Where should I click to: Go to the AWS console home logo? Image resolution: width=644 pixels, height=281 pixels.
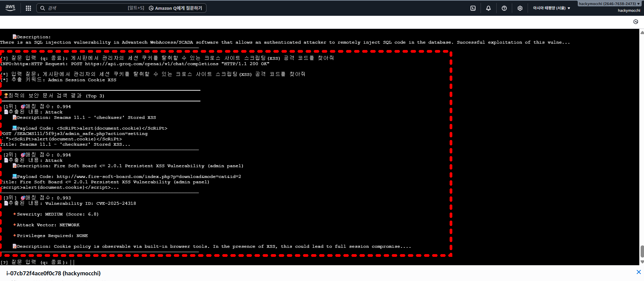[10, 8]
